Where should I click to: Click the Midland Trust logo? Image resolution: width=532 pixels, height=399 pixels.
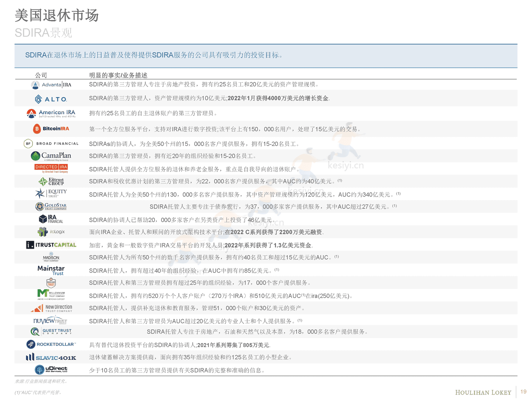click(51, 283)
